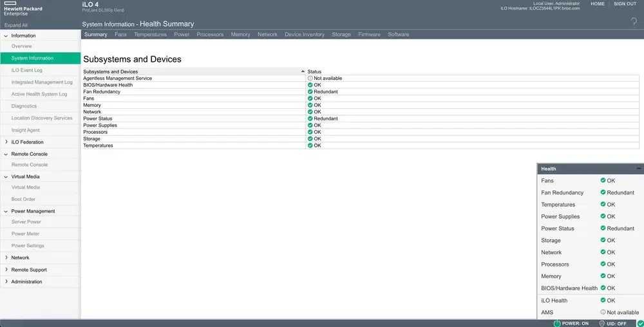Click the Health panel title

[548, 169]
